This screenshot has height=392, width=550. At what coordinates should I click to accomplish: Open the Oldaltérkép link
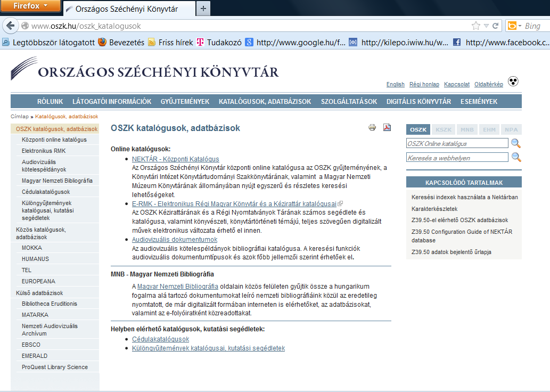click(489, 84)
